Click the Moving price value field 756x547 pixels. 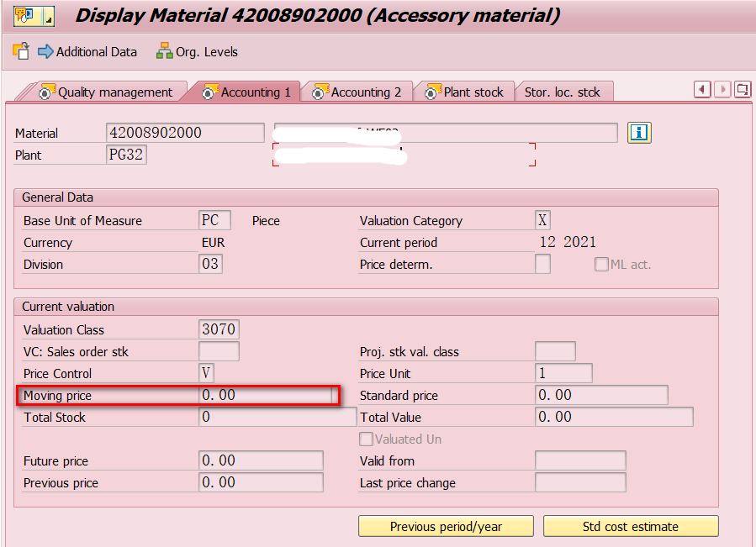266,395
